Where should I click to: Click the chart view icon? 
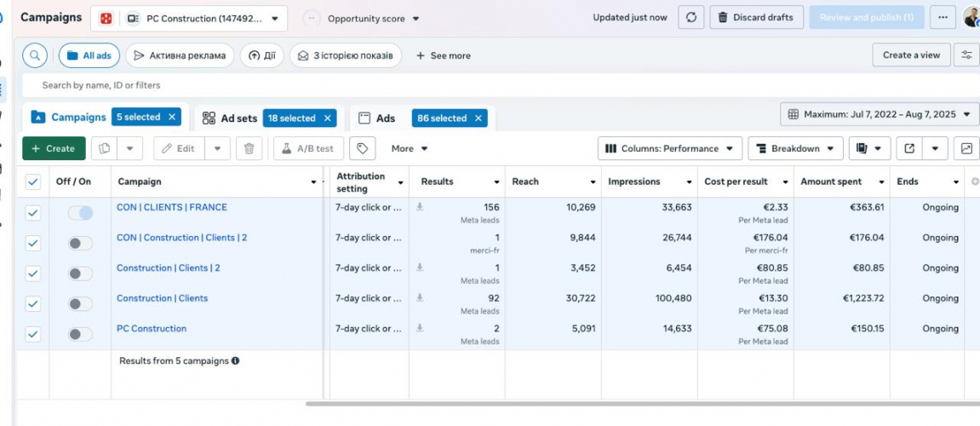pyautogui.click(x=966, y=148)
